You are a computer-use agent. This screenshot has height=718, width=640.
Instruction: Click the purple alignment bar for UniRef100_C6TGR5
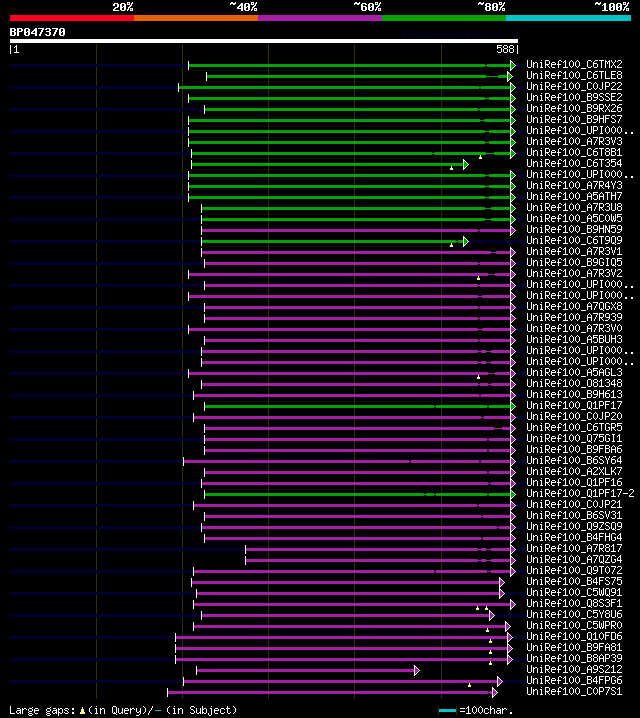[360, 428]
